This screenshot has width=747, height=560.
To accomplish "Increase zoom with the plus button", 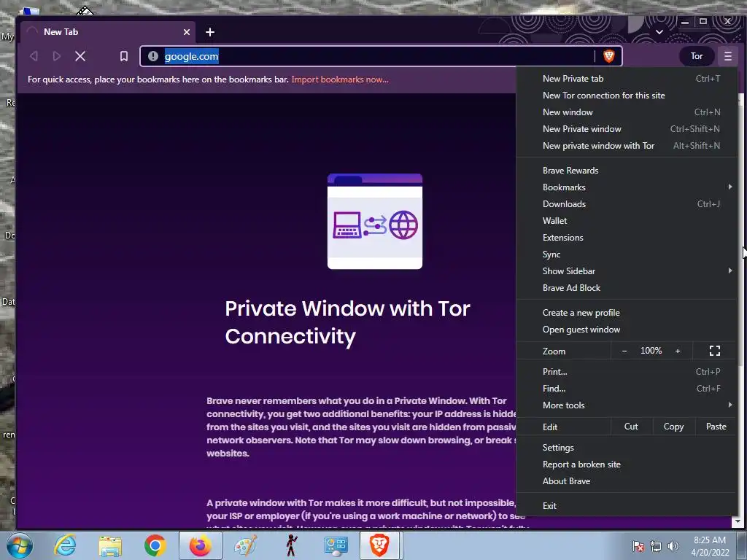I will (678, 351).
